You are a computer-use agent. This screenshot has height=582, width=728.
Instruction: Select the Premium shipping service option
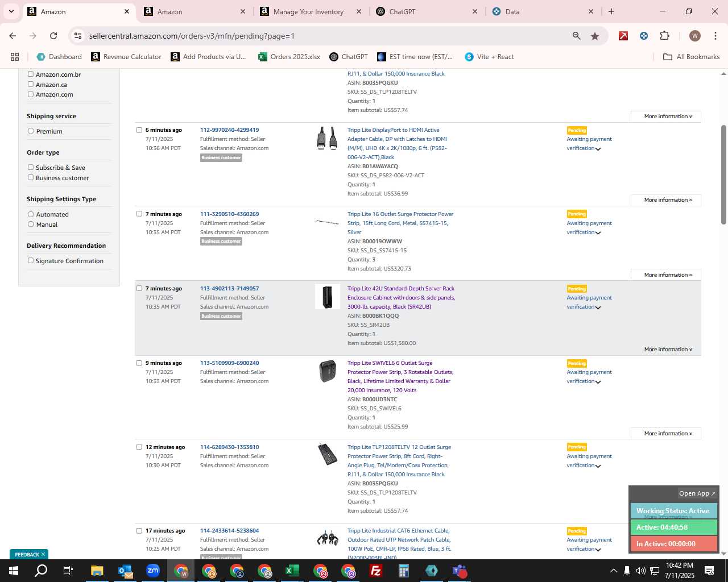click(x=31, y=131)
